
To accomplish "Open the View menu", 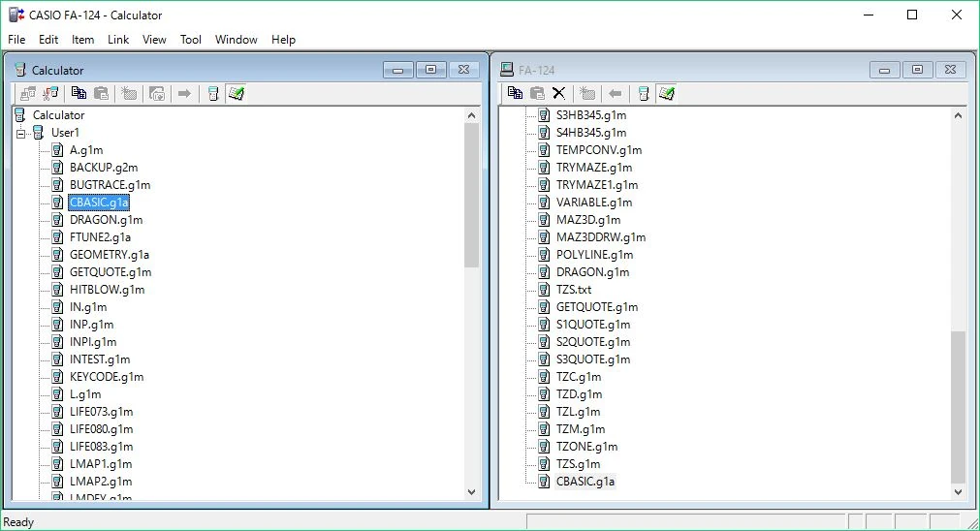I will (154, 40).
